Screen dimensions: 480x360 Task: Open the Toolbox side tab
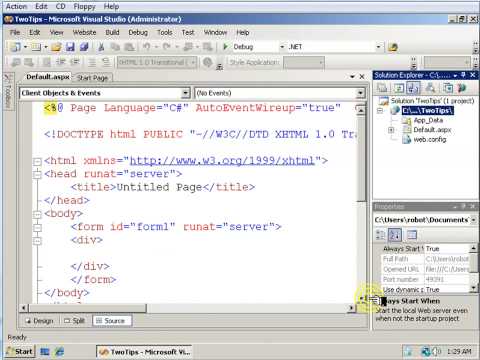click(x=8, y=91)
